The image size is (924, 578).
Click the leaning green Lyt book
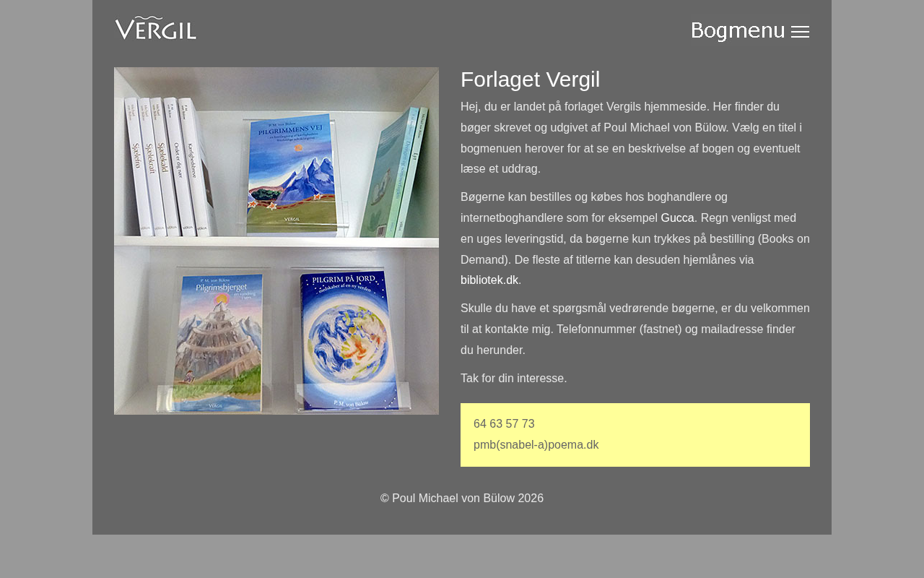tap(411, 172)
